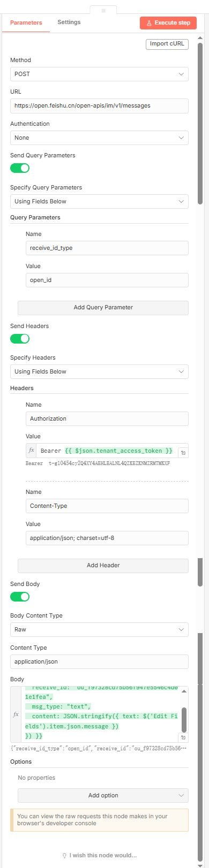Disable the Send Headers toggle

(x=20, y=338)
